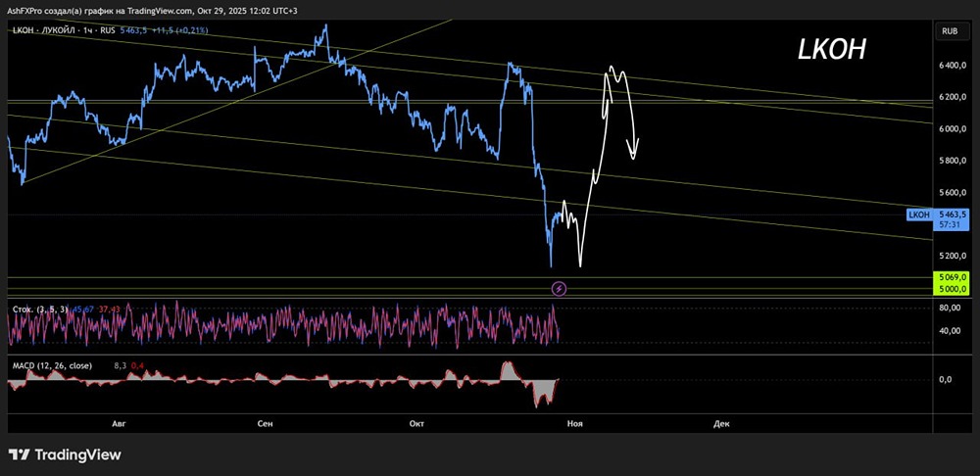Screen dimensions: 980x476
Task: Open the MACD (12, 26, close) legend
Action: tap(52, 365)
